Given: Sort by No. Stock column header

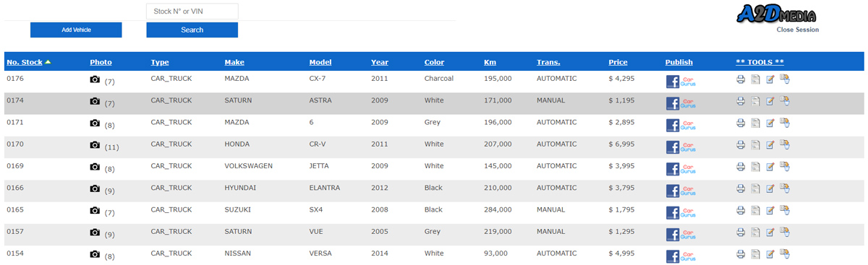Looking at the screenshot, I should pos(25,62).
